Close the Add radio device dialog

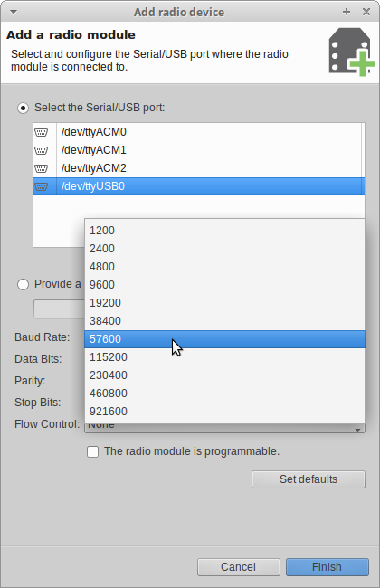(x=366, y=12)
